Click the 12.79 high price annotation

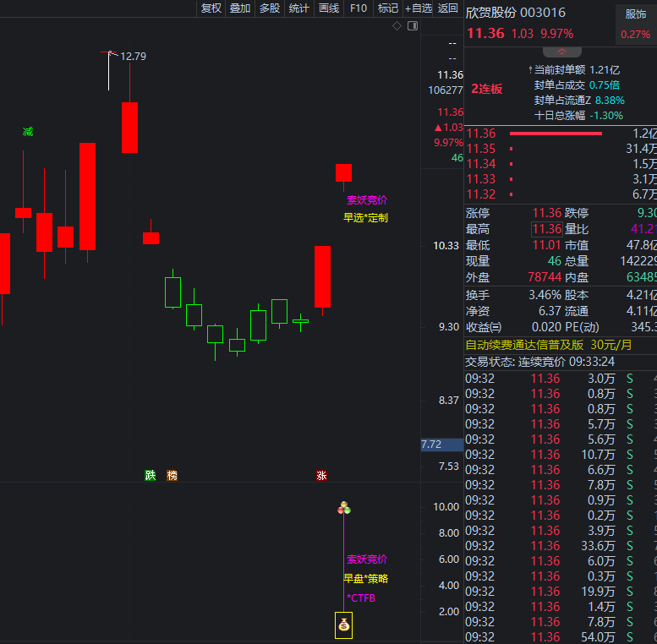(x=133, y=57)
